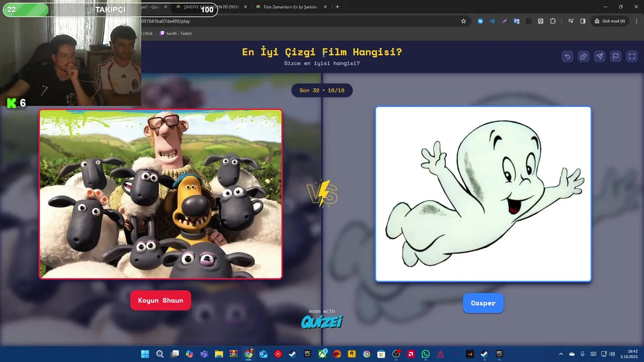This screenshot has width=644, height=362.
Task: Click the Sizce en iyisi hangisi? subtitle
Action: (322, 63)
